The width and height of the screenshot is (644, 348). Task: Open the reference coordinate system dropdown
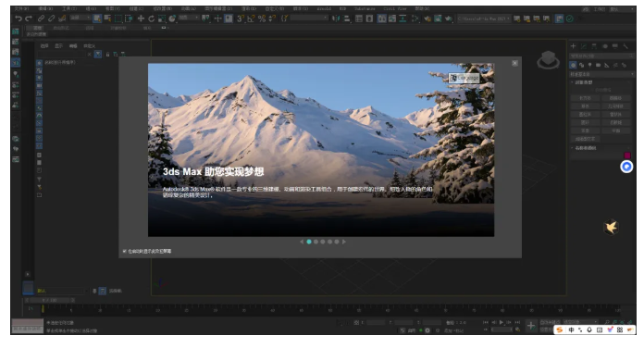189,18
